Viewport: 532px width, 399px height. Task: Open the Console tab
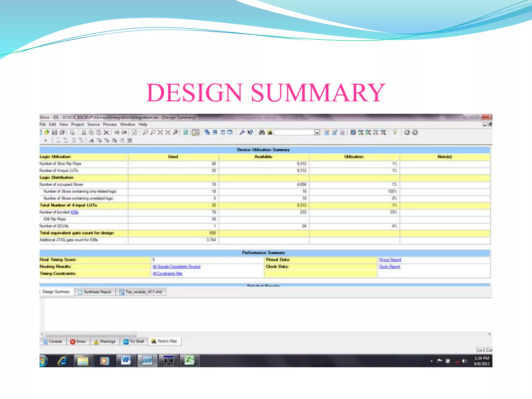pyautogui.click(x=53, y=341)
